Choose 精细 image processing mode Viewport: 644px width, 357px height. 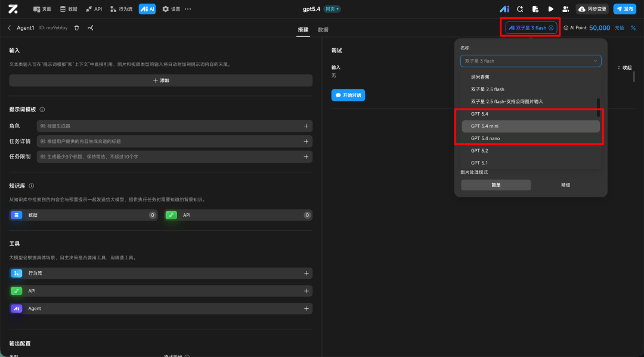pyautogui.click(x=565, y=185)
